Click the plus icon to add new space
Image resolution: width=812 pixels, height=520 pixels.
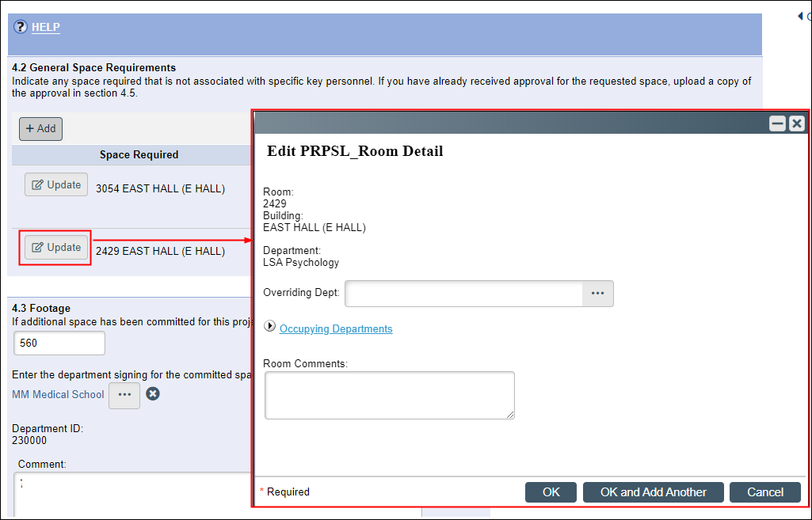pos(30,128)
